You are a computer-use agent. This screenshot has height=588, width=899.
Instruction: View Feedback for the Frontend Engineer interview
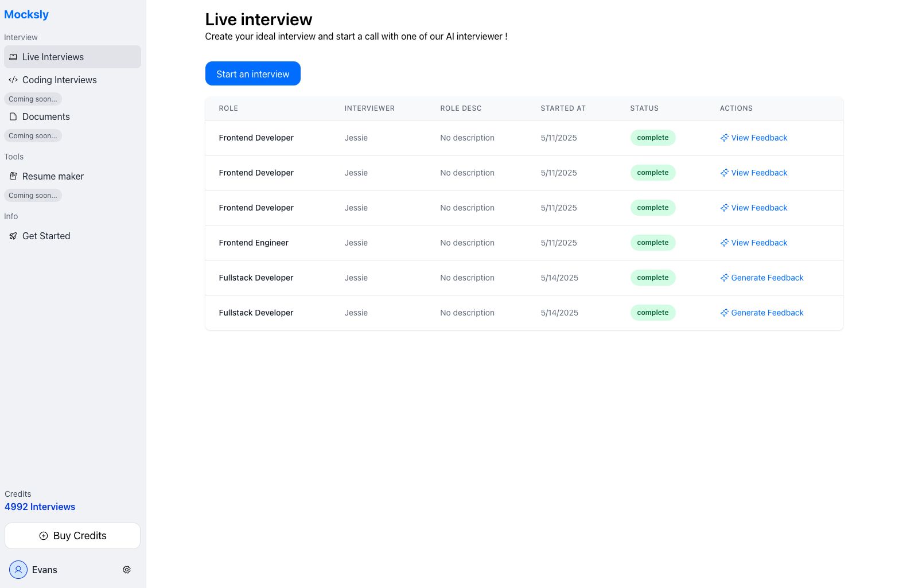coord(754,243)
